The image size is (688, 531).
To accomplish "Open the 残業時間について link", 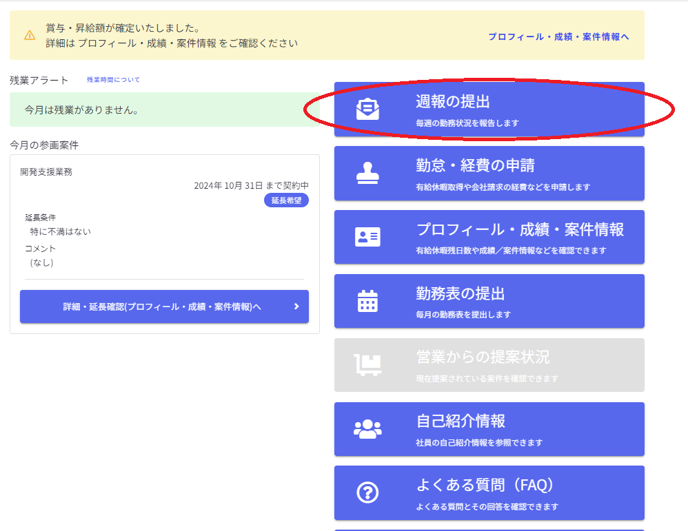I will coord(113,79).
